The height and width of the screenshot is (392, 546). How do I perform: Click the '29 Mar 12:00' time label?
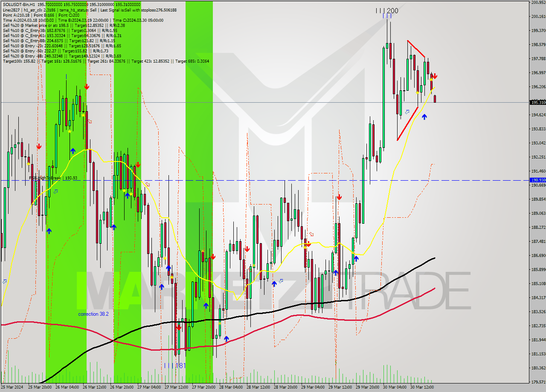tap(341, 387)
